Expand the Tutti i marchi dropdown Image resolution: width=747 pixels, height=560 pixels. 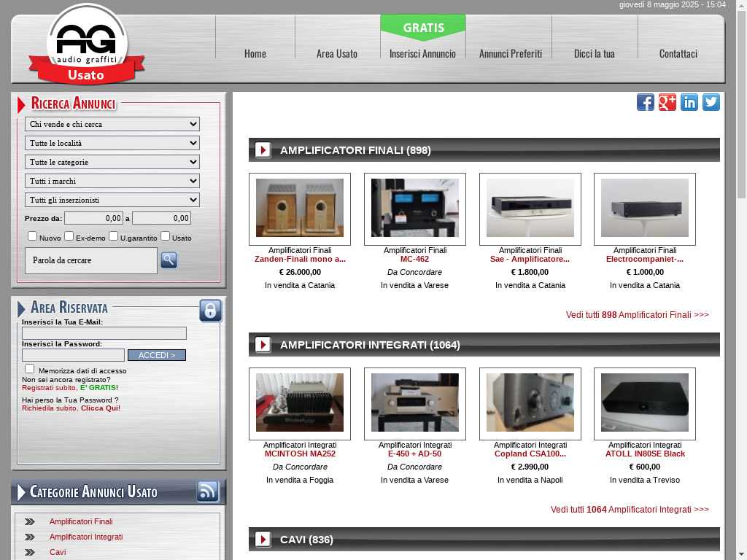coord(112,182)
